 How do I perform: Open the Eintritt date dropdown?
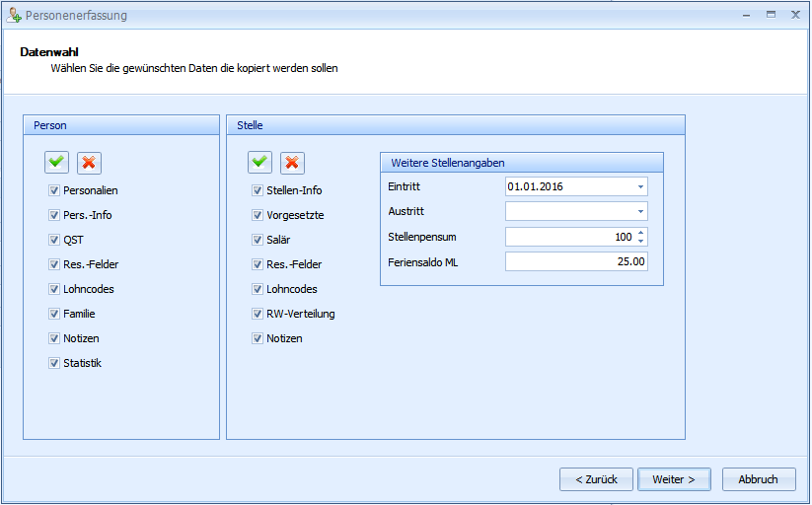point(639,186)
